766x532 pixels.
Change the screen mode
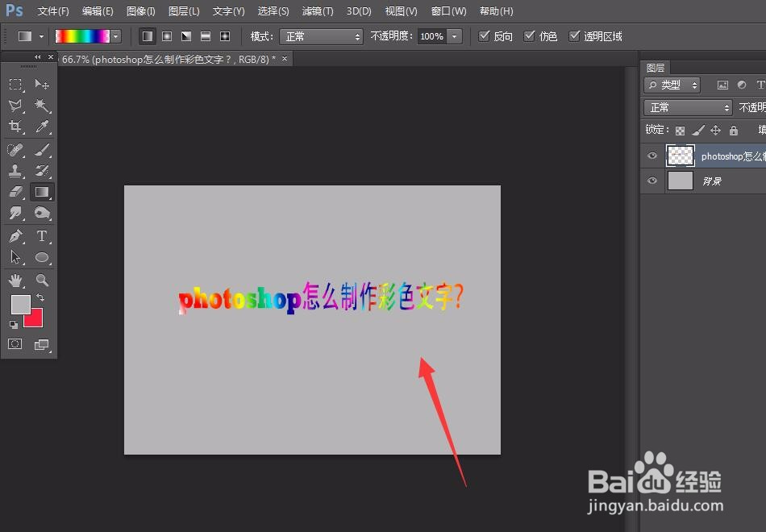41,344
